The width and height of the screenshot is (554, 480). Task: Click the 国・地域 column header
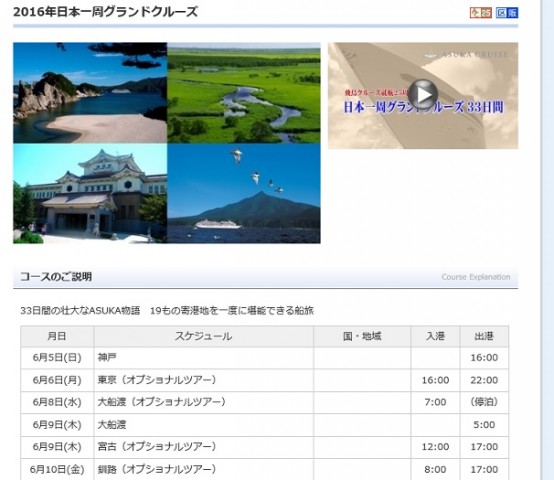362,336
